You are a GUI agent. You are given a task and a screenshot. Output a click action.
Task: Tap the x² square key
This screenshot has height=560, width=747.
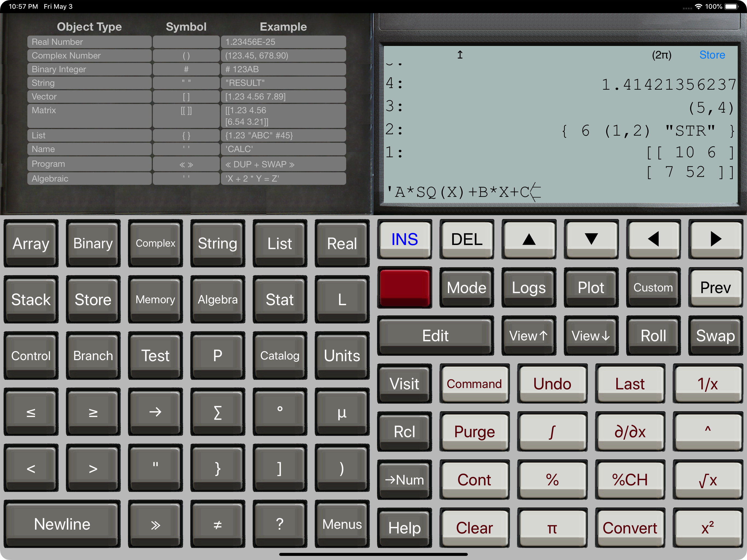(708, 528)
